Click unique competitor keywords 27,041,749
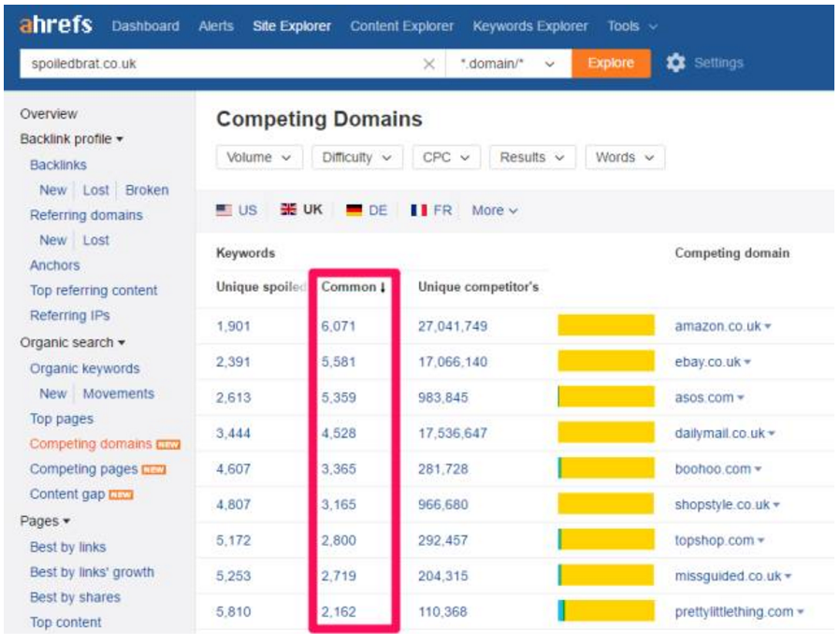Screen dimensions: 840x644 pyautogui.click(x=453, y=326)
